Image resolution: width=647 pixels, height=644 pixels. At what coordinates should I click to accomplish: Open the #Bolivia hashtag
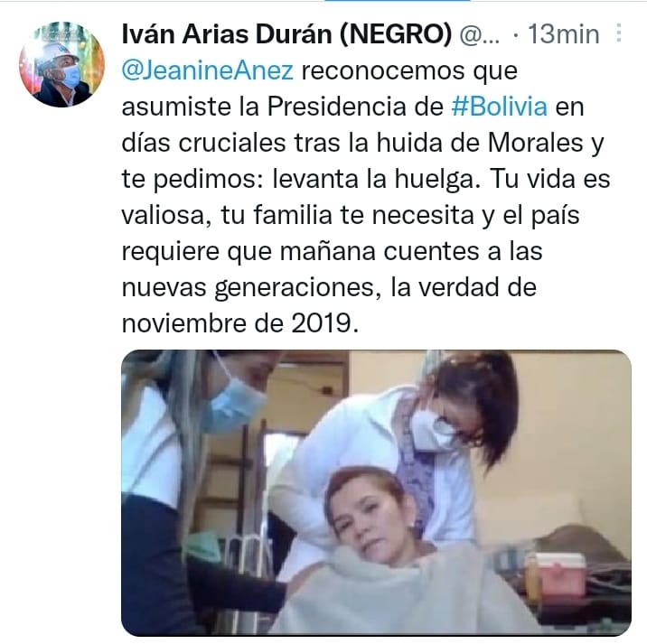(500, 107)
